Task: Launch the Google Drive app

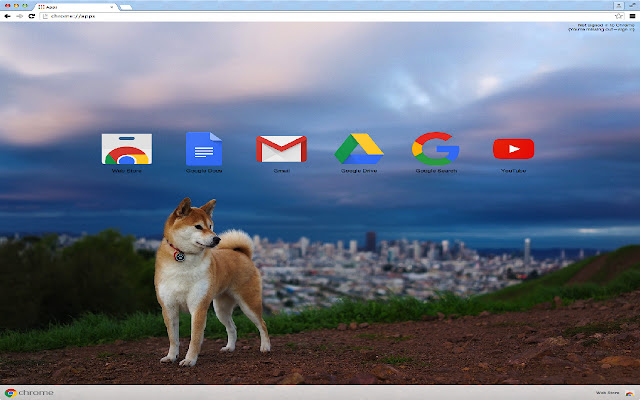Action: click(x=359, y=149)
